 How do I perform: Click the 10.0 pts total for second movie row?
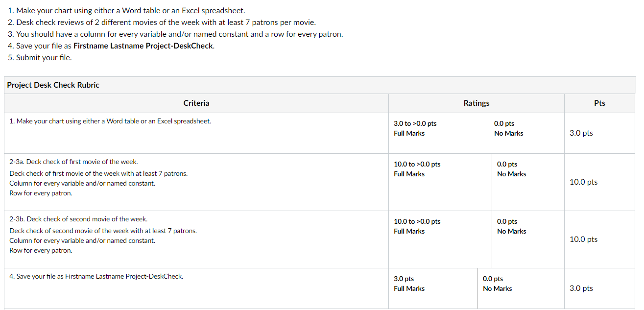pos(583,239)
